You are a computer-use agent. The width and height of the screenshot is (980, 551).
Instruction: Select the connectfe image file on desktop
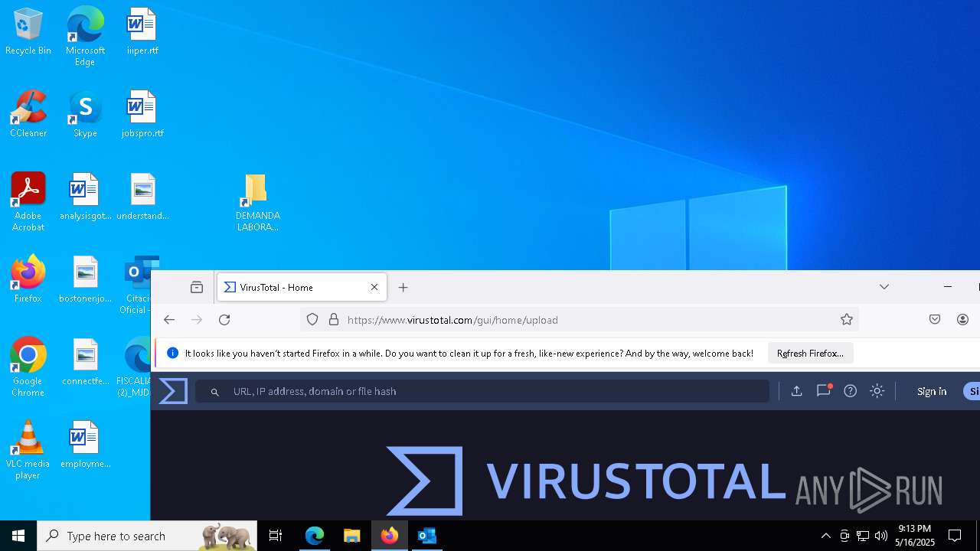coord(85,362)
